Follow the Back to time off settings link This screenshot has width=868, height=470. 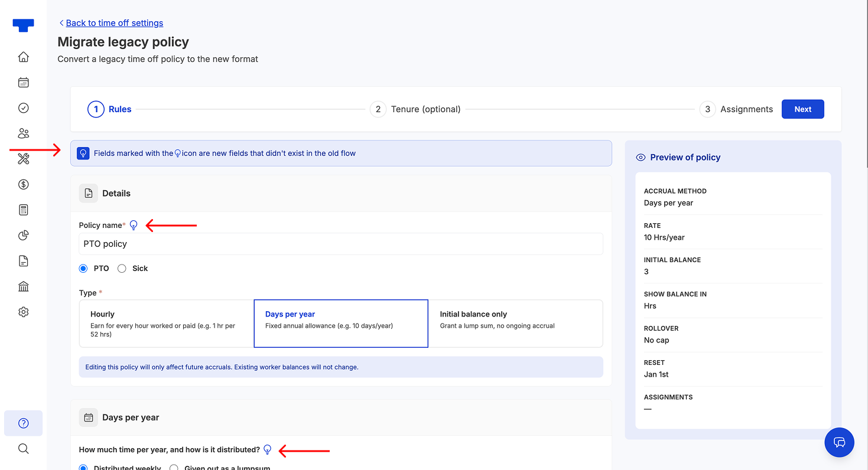tap(114, 23)
